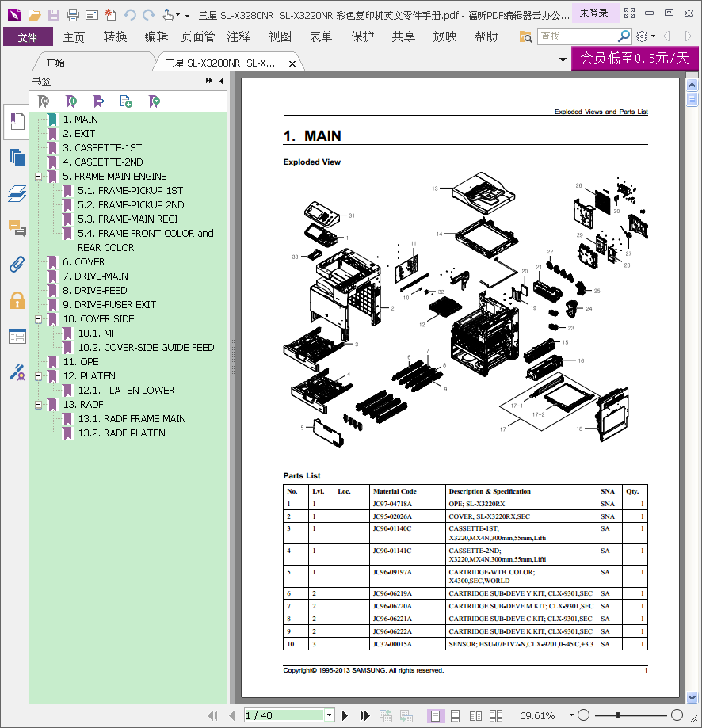Jump to the last page
Image resolution: width=702 pixels, height=728 pixels.
pos(365,715)
